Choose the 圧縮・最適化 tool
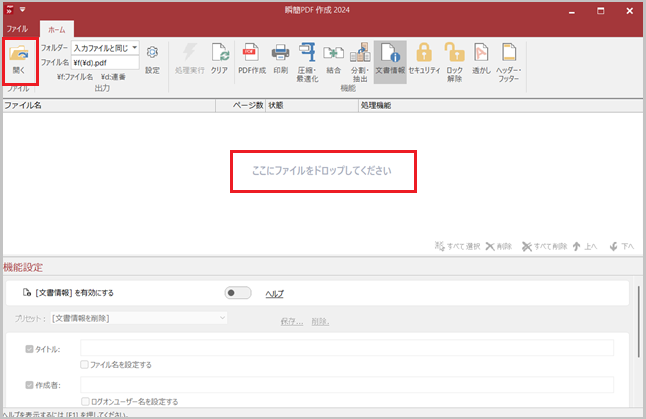 (307, 62)
